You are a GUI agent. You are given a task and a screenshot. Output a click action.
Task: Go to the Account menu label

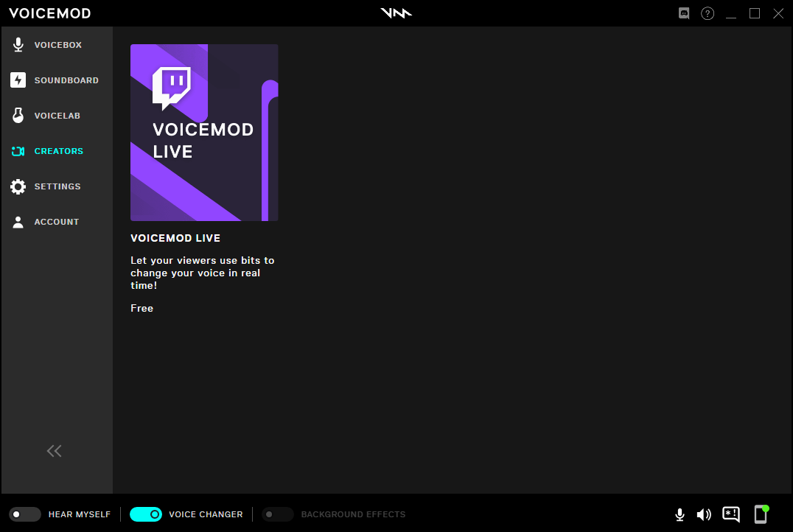(x=57, y=222)
